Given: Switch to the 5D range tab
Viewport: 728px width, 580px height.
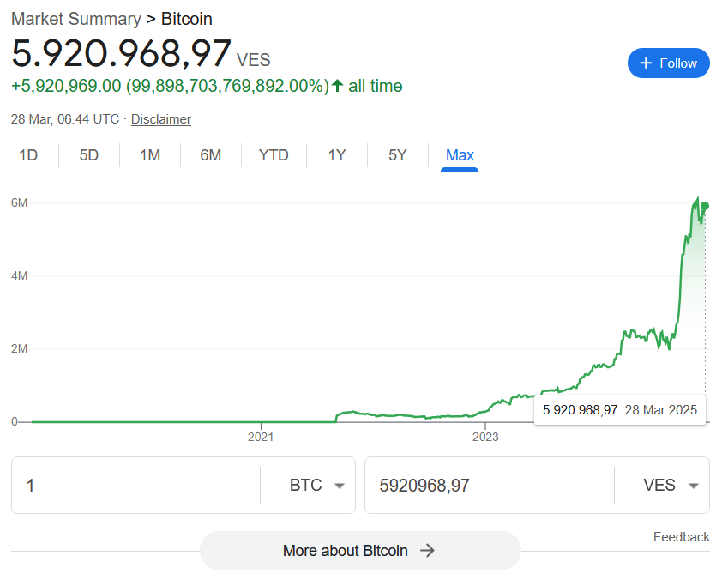Looking at the screenshot, I should (88, 155).
